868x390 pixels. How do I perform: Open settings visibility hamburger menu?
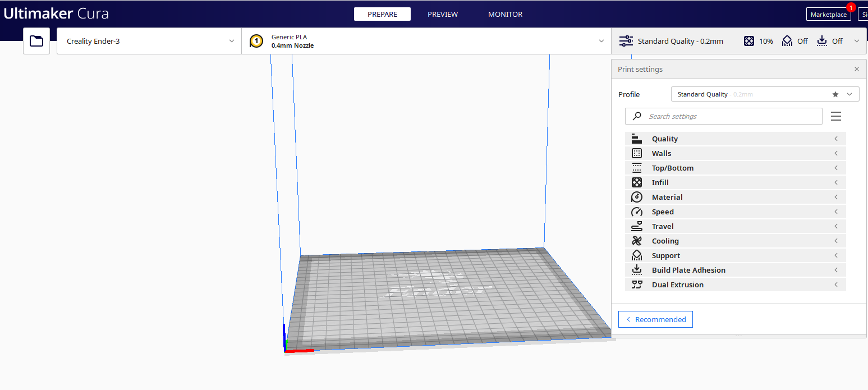pos(836,116)
